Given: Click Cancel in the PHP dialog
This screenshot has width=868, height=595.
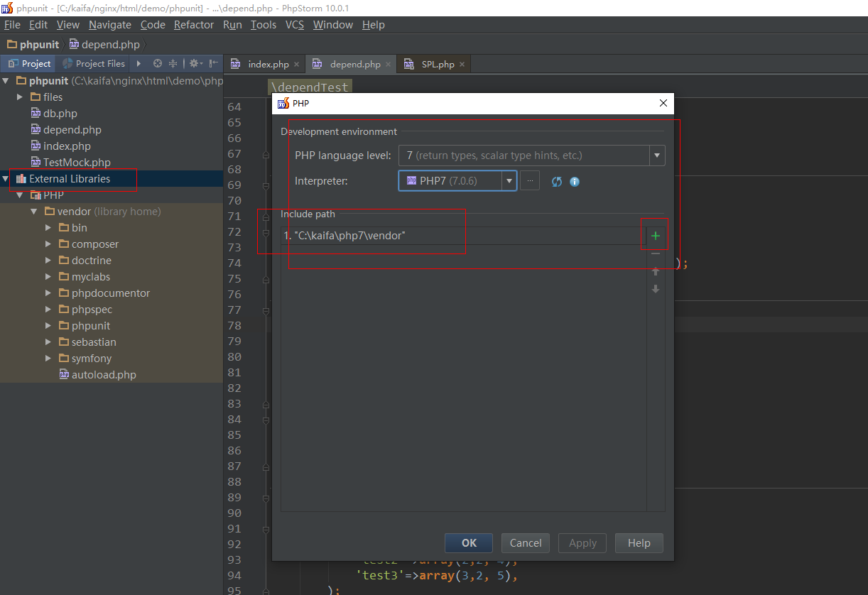Looking at the screenshot, I should point(526,543).
